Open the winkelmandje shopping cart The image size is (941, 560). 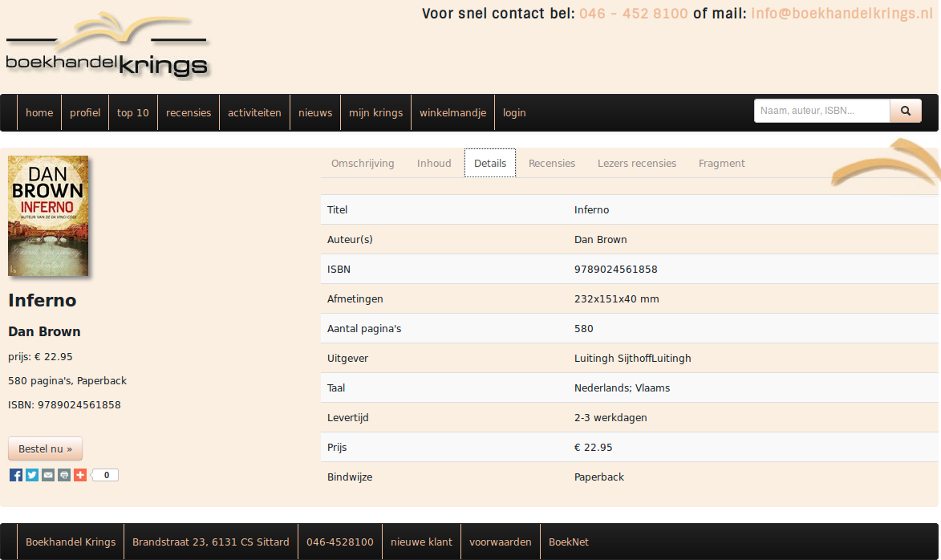click(x=452, y=113)
